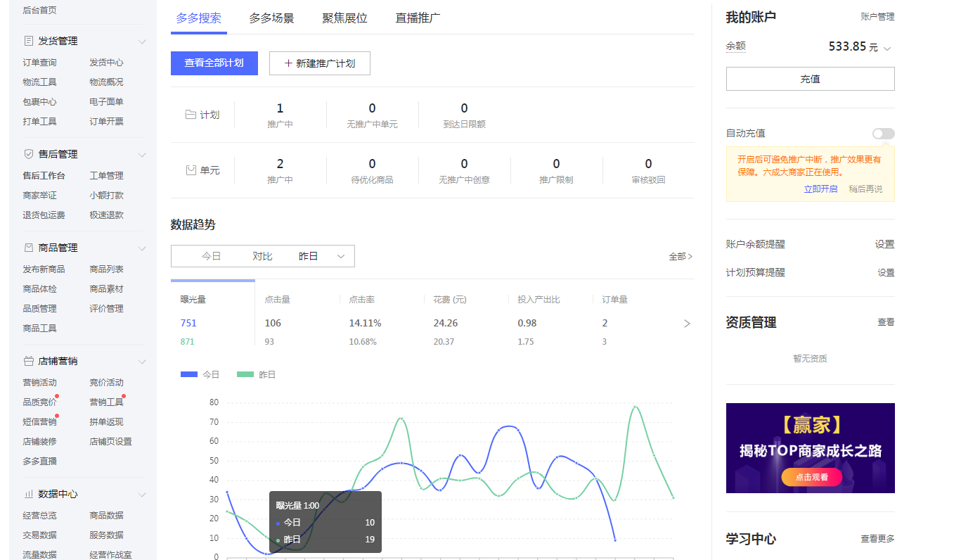Collapse the 发货管理 section chevron
The image size is (980, 560).
point(142,42)
